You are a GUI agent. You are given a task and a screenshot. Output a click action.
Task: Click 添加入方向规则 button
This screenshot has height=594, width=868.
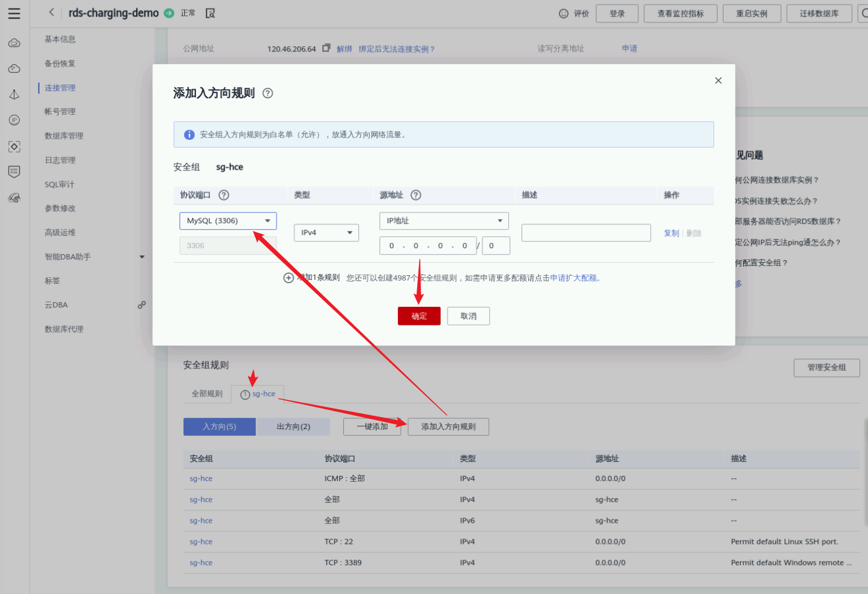pos(449,427)
